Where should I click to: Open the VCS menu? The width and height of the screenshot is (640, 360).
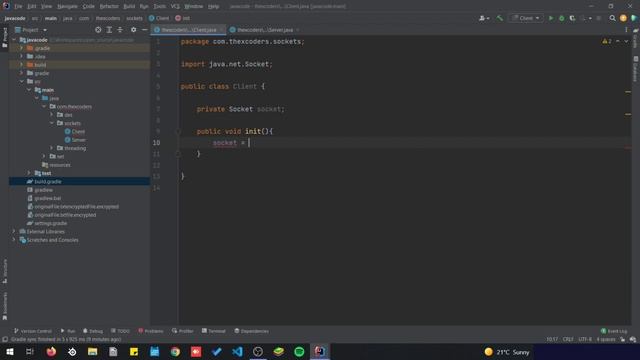pos(175,6)
